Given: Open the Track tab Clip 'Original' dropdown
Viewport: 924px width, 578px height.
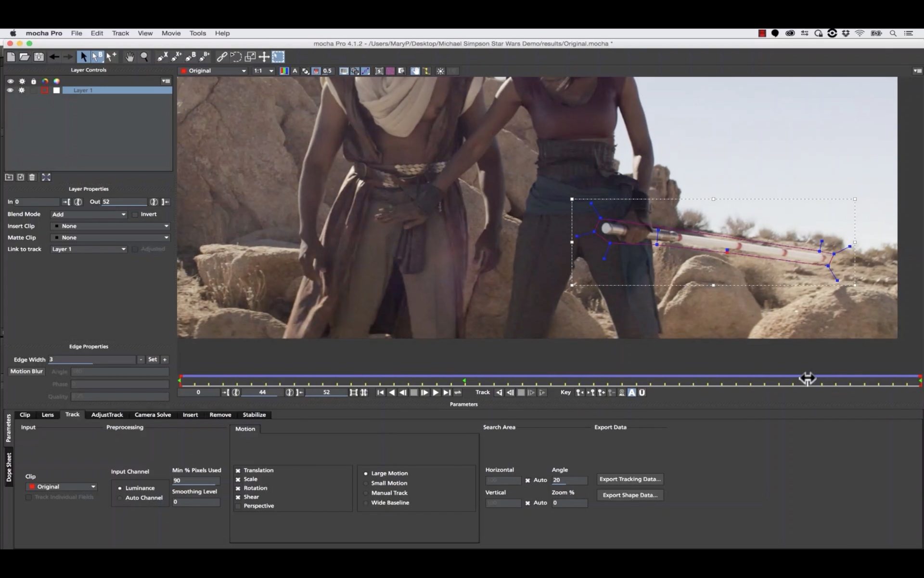Looking at the screenshot, I should click(62, 486).
